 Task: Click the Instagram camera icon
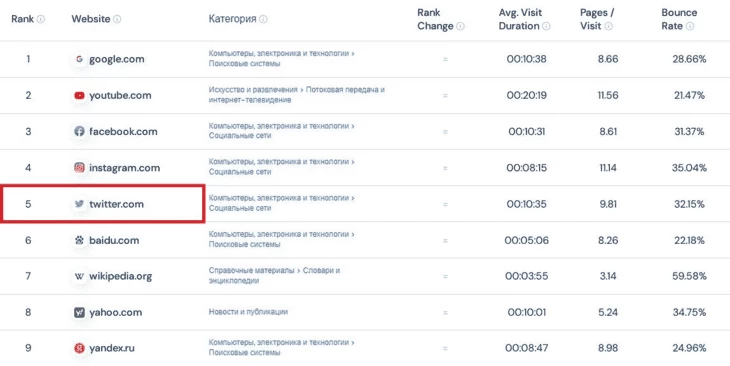pos(80,168)
